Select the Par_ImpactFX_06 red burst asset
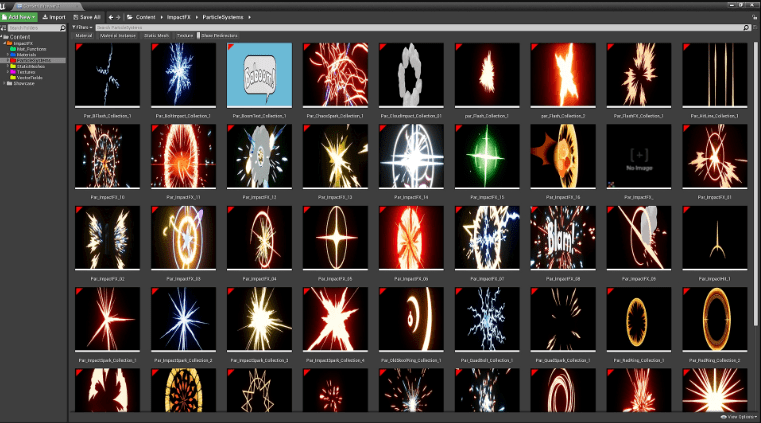 coord(411,238)
